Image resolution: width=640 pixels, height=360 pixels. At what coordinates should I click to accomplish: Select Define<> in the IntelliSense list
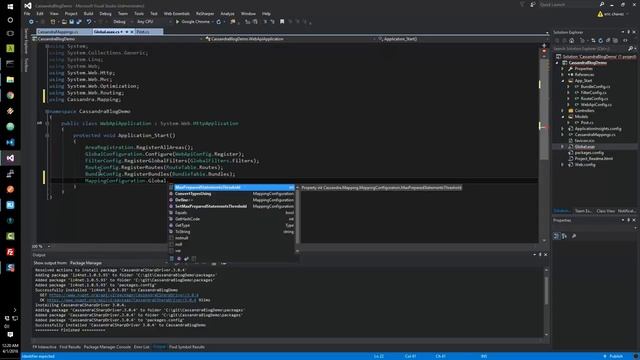[231, 200]
